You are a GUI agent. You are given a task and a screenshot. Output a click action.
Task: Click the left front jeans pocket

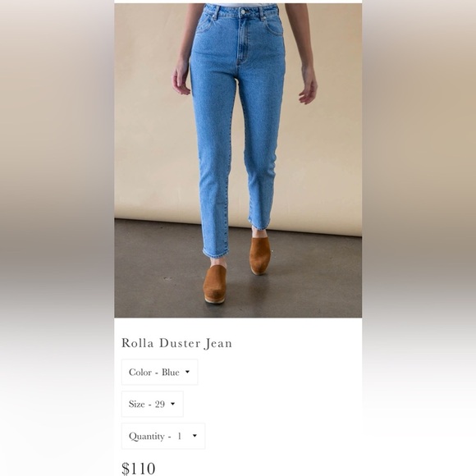pyautogui.click(x=205, y=25)
